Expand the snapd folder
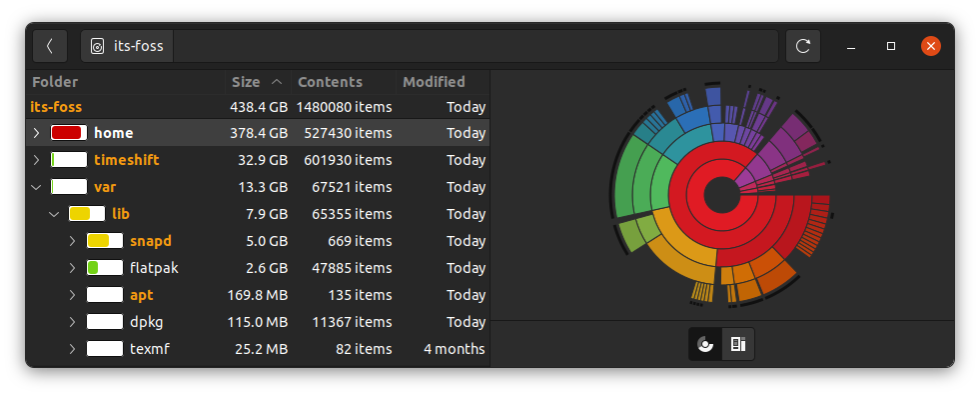 [73, 241]
